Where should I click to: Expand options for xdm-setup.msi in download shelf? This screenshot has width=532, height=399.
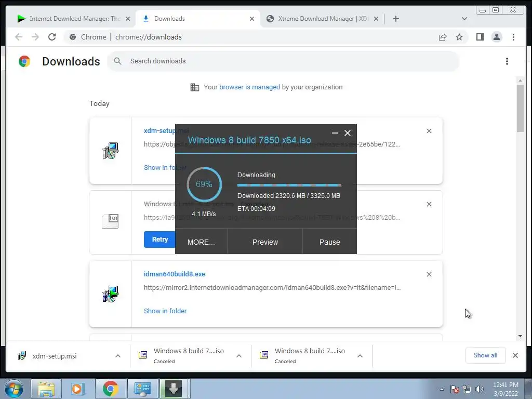[x=118, y=356]
